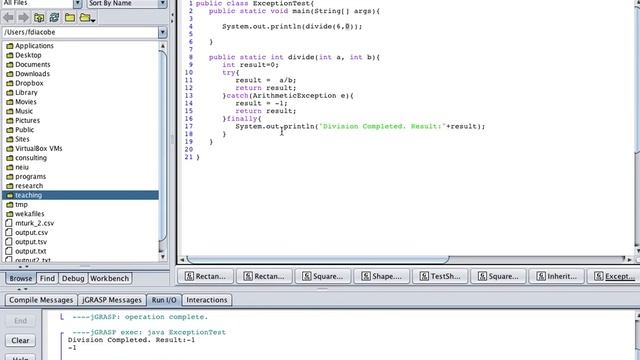Select the Music folder
The width and height of the screenshot is (640, 360).
[24, 111]
